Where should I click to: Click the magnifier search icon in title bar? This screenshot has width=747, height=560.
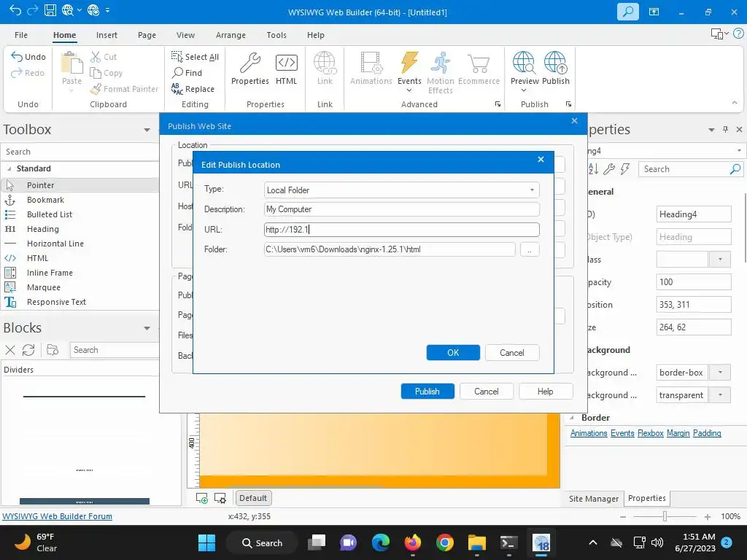click(x=628, y=12)
